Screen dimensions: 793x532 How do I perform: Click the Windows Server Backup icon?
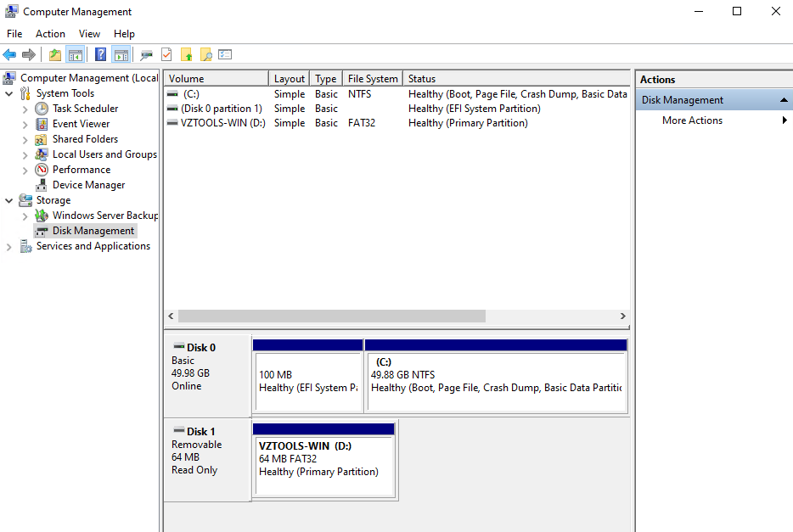(42, 216)
